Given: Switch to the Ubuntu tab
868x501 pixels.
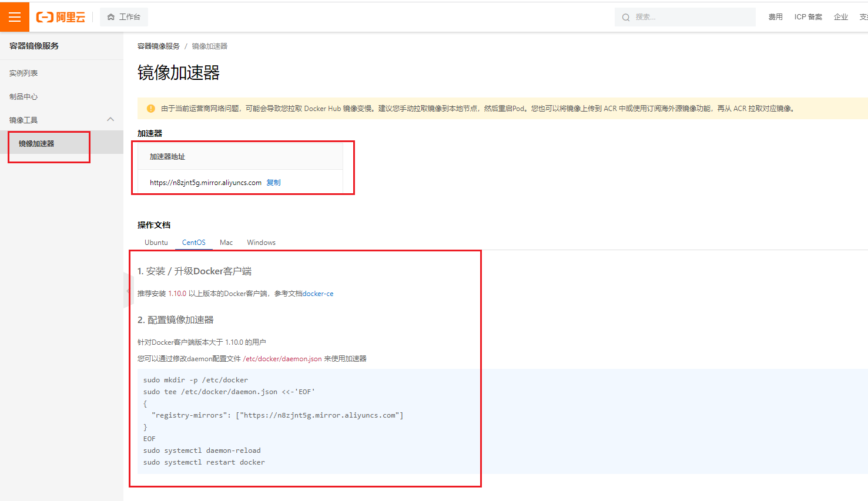Looking at the screenshot, I should pyautogui.click(x=156, y=243).
